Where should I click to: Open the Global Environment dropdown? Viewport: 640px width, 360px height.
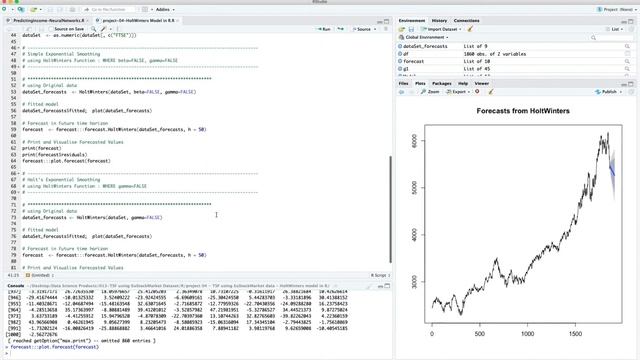coord(424,37)
